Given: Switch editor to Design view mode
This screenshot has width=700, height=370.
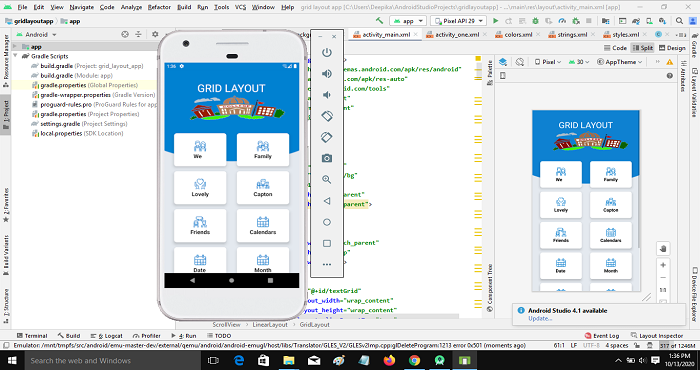Looking at the screenshot, I should (672, 48).
